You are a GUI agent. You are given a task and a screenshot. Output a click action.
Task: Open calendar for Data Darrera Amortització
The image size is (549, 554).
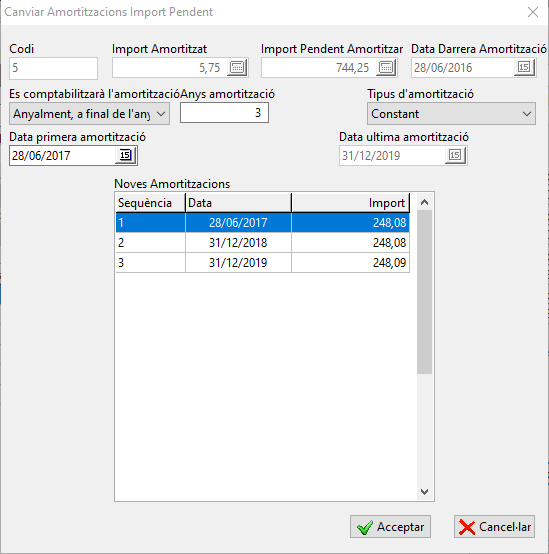524,67
